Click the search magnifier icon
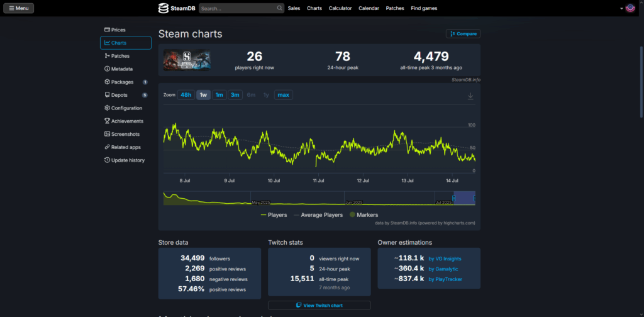644x317 pixels. point(280,8)
